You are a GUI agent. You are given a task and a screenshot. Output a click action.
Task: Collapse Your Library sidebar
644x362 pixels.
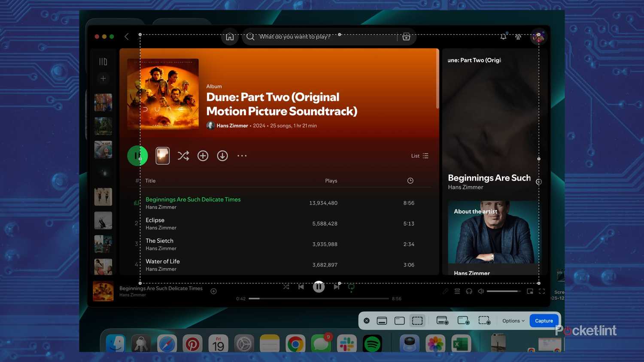[103, 61]
